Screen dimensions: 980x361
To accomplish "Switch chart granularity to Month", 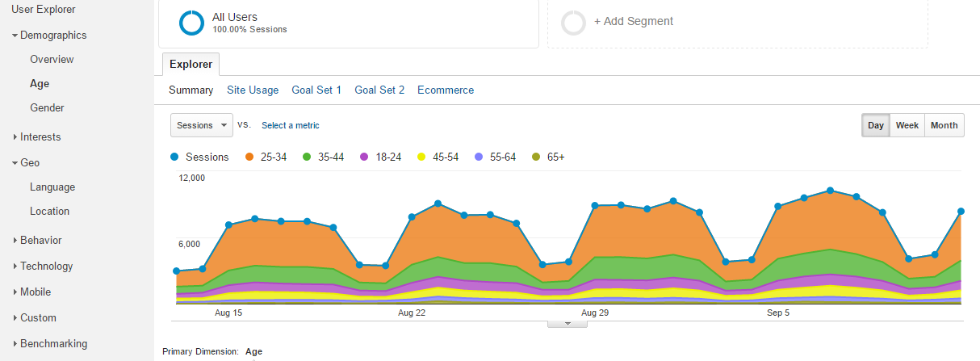I will (944, 125).
